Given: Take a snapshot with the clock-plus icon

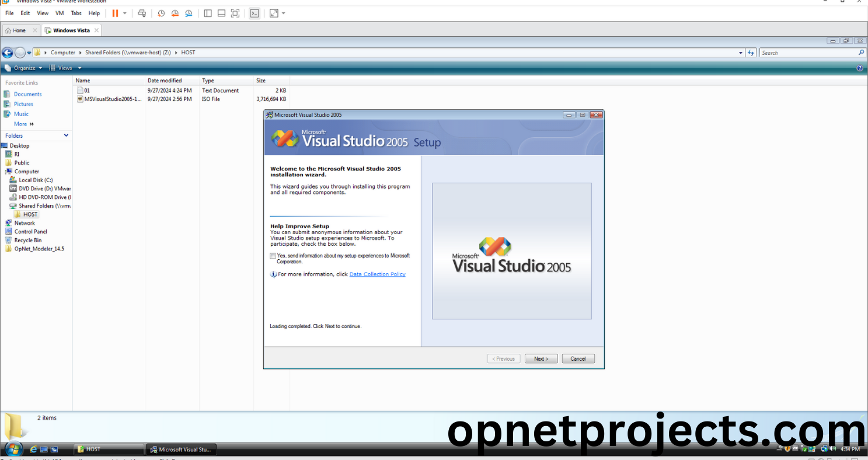Looking at the screenshot, I should (x=161, y=13).
